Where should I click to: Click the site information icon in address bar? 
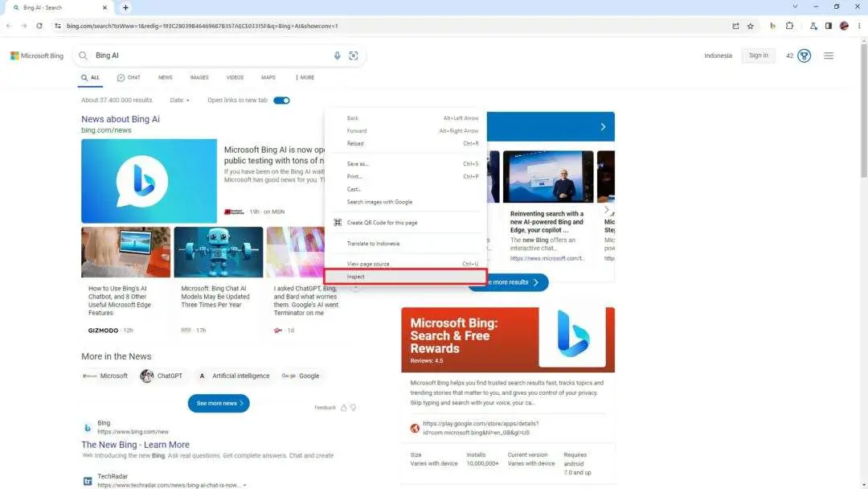[58, 26]
